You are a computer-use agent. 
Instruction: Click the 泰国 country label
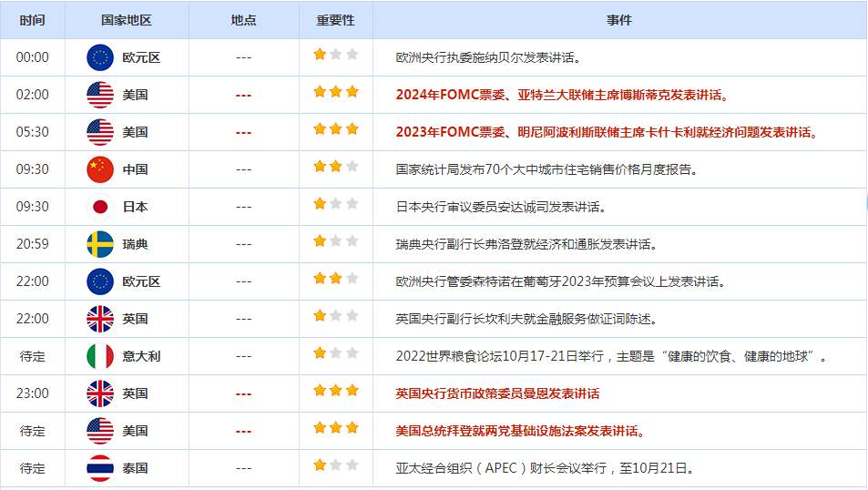[x=135, y=468]
